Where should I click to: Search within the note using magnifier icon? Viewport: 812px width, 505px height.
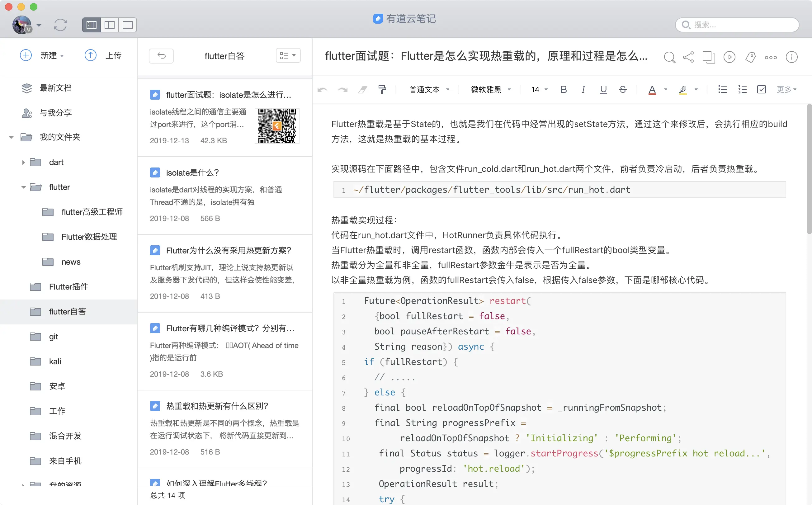click(x=669, y=57)
